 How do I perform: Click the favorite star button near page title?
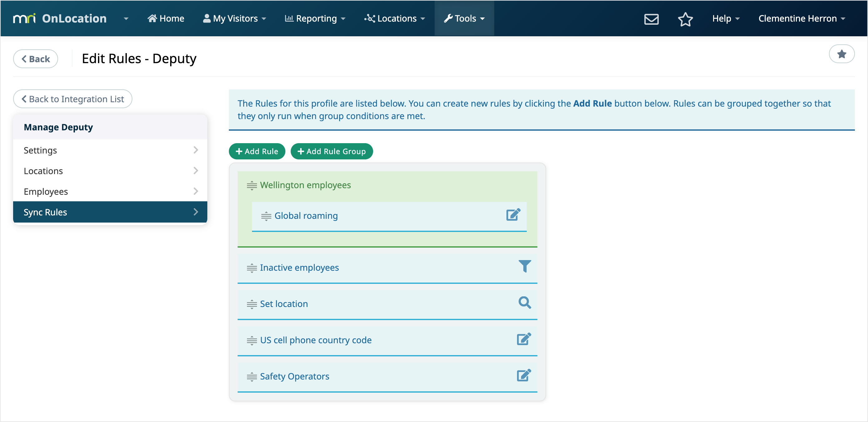tap(841, 54)
